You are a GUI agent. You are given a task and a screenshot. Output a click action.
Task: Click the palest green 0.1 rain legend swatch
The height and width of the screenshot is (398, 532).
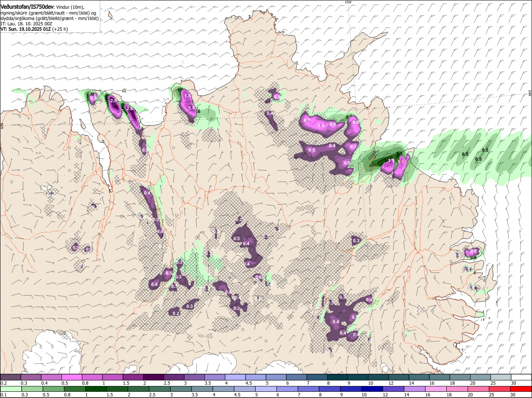click(10, 389)
